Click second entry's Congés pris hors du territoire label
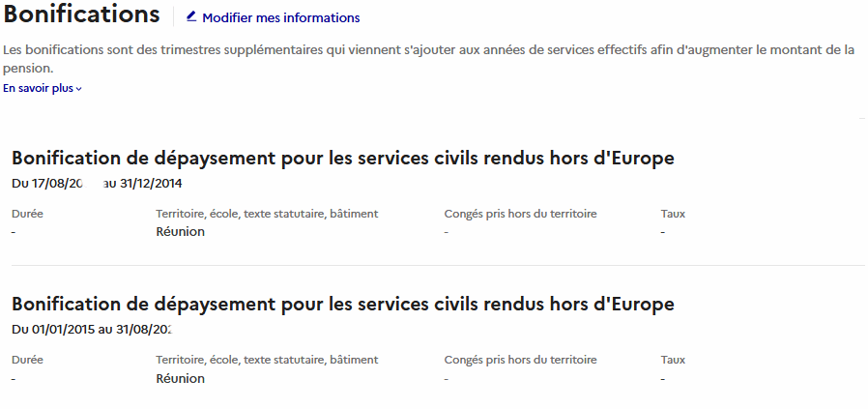Viewport: 868px width, 409px height. 520,360
